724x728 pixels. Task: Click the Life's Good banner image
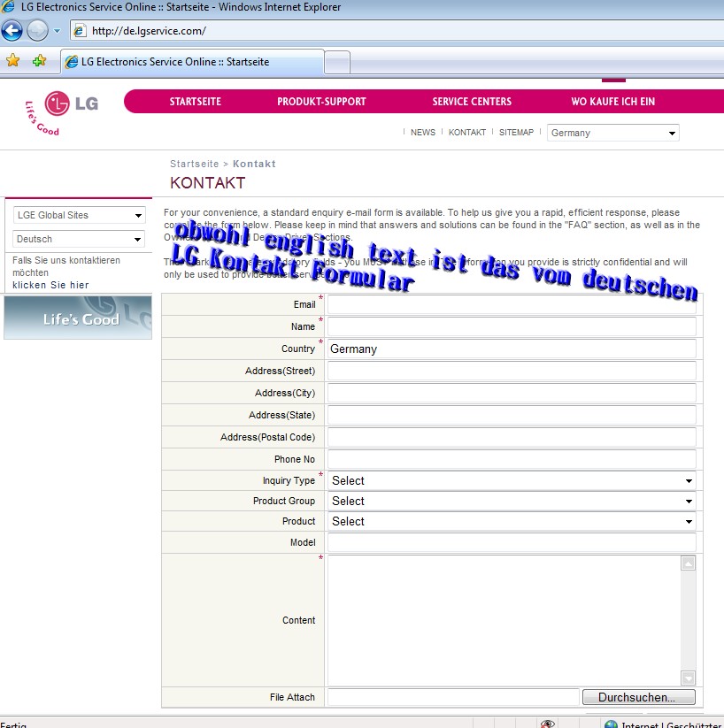pyautogui.click(x=78, y=318)
